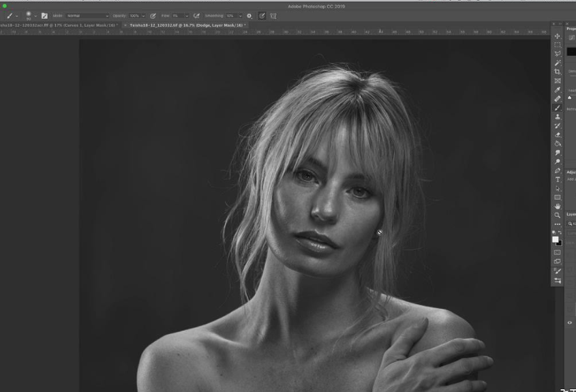Toggle pressure control for opacity
The height and width of the screenshot is (392, 576).
point(153,15)
